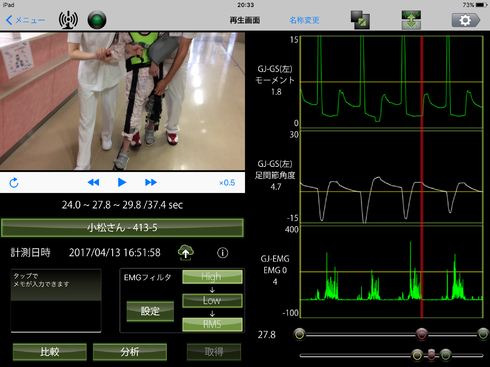This screenshot has height=367, width=490.
Task: Open settings with the gear icon
Action: point(466,20)
